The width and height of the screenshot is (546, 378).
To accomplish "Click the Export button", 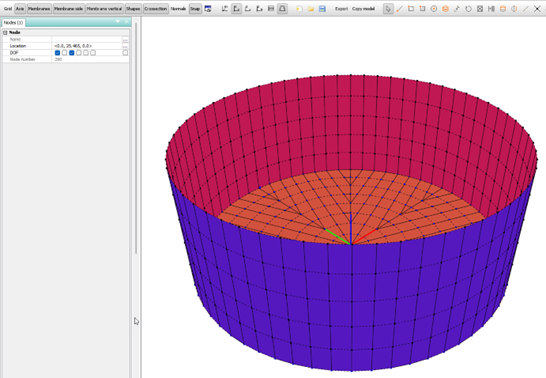I will (x=341, y=9).
